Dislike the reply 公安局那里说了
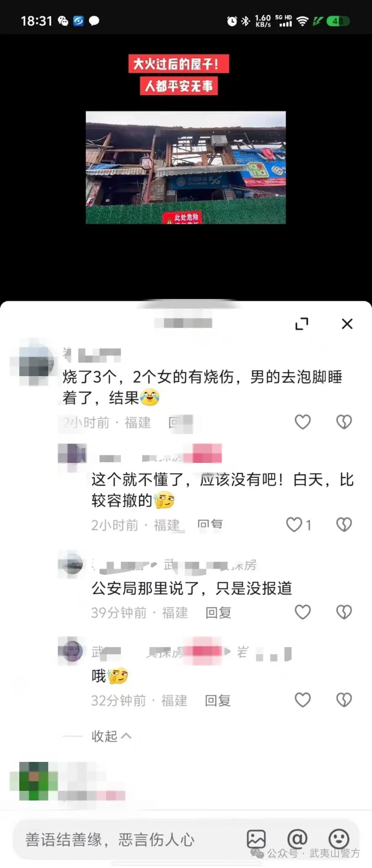The height and width of the screenshot is (868, 372). [344, 612]
